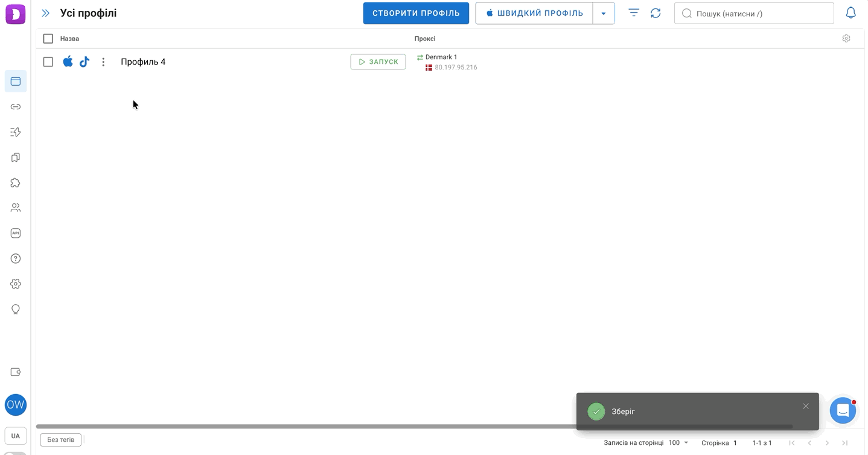Open the notifications bell
The image size is (868, 455).
tap(850, 13)
